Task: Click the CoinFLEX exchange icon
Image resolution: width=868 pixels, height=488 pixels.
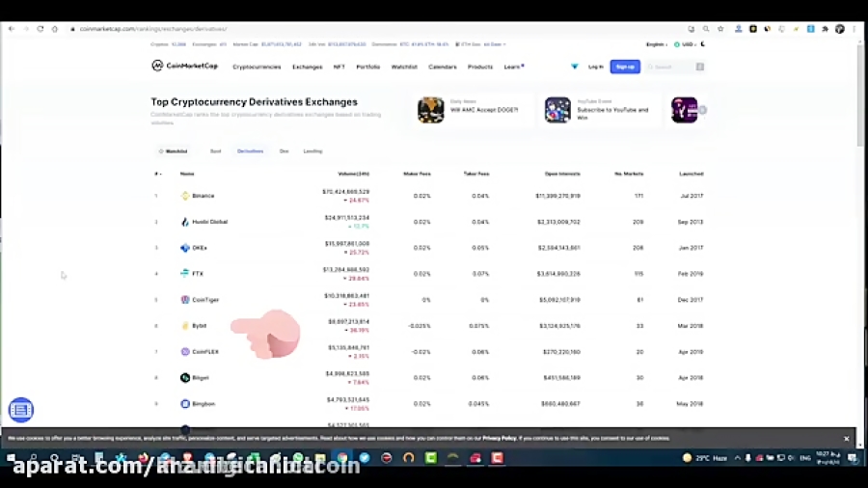Action: pos(185,352)
